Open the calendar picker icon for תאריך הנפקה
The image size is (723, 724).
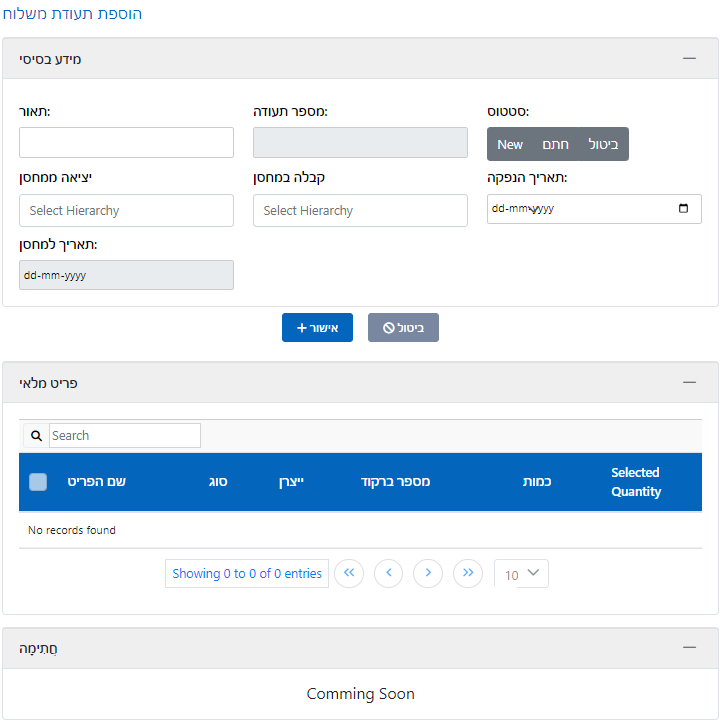683,209
